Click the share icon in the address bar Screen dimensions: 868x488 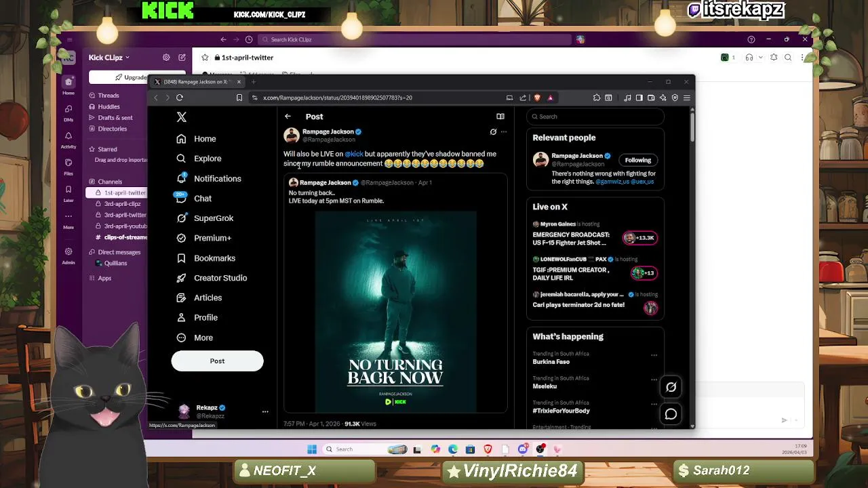(x=523, y=98)
